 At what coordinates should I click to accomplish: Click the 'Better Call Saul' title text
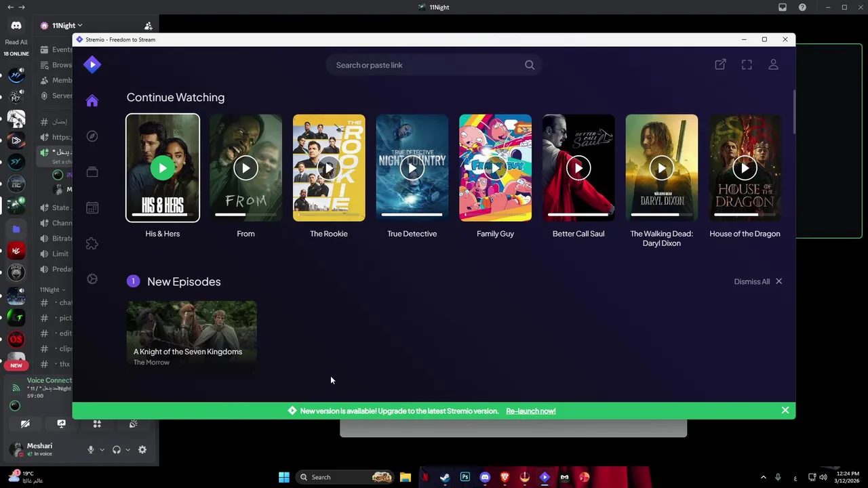click(578, 234)
